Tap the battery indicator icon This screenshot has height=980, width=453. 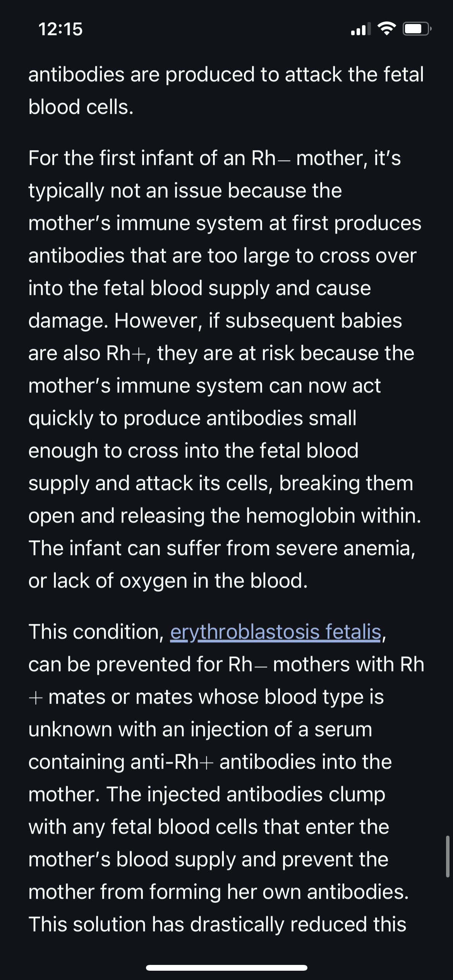point(417,29)
